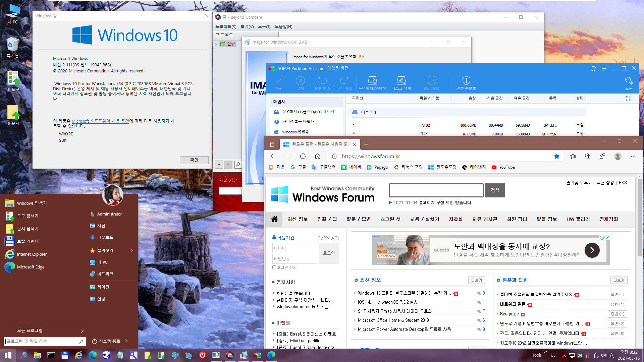Click the Edge profile avatar icon
This screenshot has height=362, width=644.
click(618, 156)
